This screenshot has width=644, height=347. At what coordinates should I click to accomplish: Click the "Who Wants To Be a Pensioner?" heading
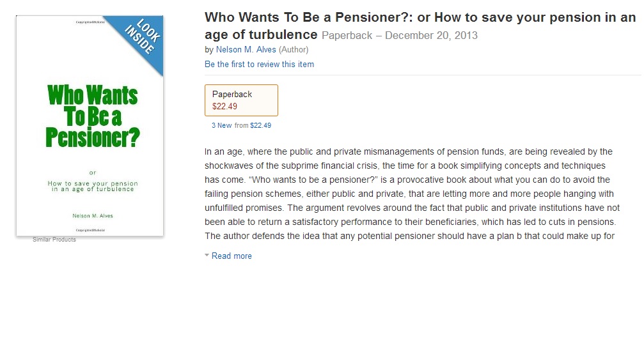[x=309, y=18]
